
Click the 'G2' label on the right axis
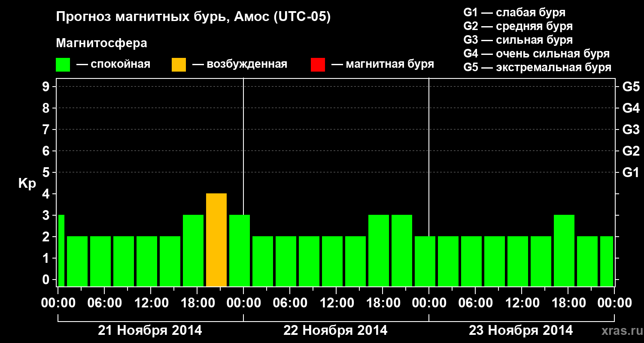631,151
